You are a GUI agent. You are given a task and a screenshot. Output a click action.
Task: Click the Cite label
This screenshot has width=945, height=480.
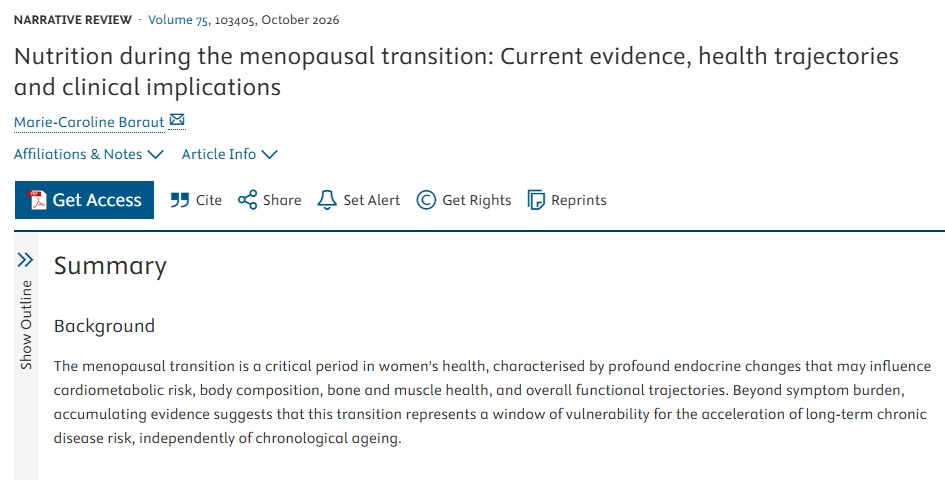(209, 200)
